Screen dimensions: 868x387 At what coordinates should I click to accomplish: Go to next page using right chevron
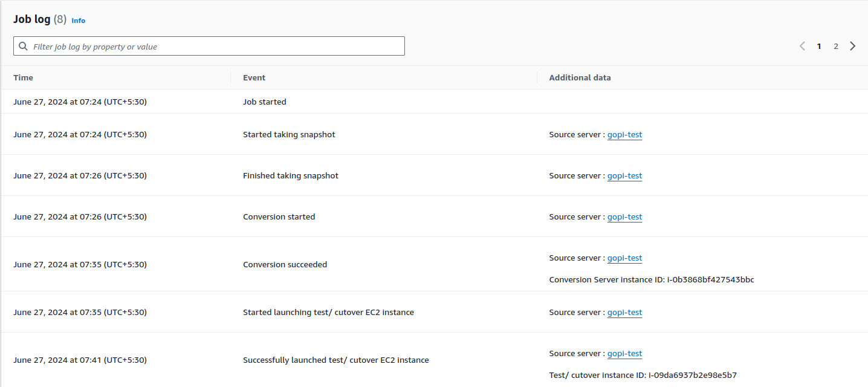coord(852,46)
